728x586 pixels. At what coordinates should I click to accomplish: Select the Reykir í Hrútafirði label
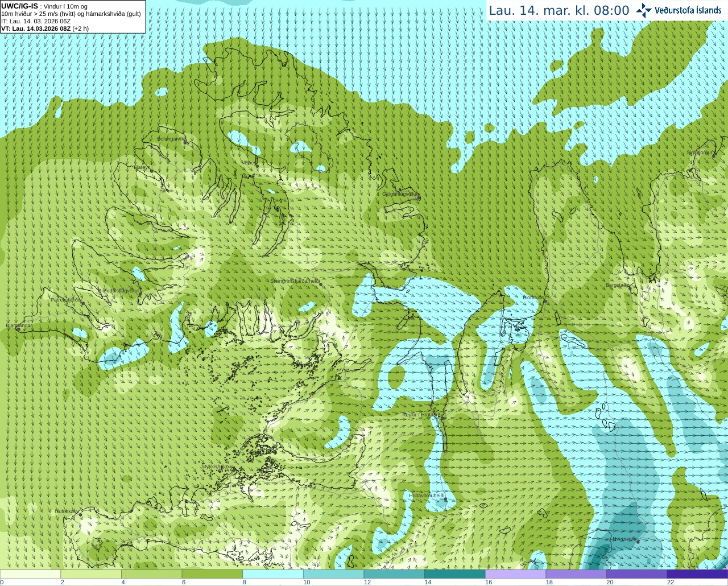[x=422, y=415]
